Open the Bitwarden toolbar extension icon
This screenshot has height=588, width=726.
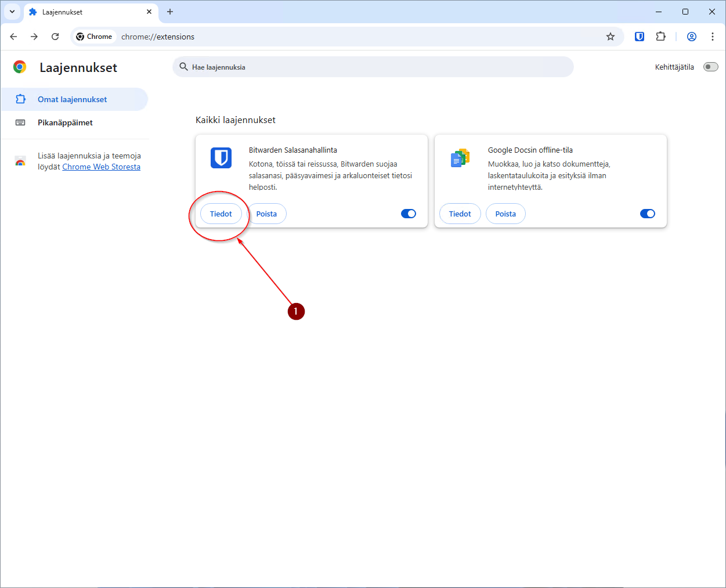(640, 37)
